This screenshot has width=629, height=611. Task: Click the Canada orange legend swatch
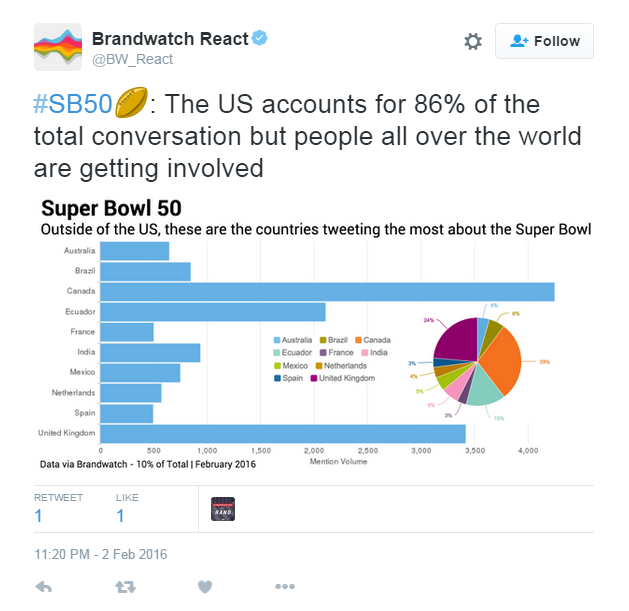click(359, 340)
